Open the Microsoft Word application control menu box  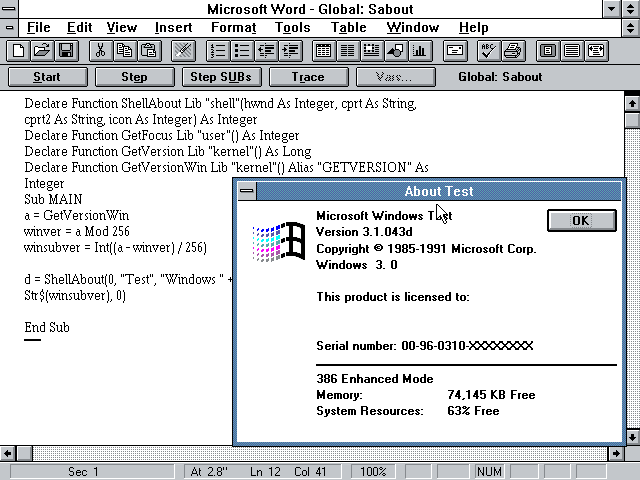point(9,9)
